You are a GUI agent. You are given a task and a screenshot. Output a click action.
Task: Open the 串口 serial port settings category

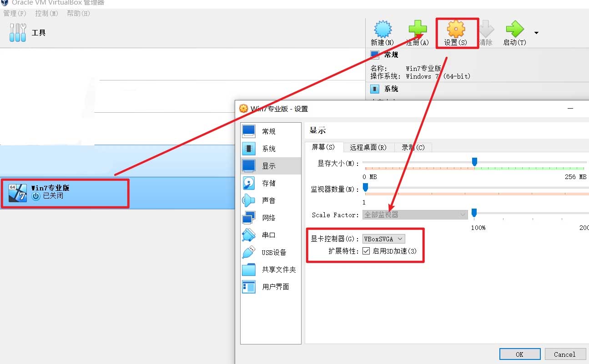pyautogui.click(x=271, y=235)
